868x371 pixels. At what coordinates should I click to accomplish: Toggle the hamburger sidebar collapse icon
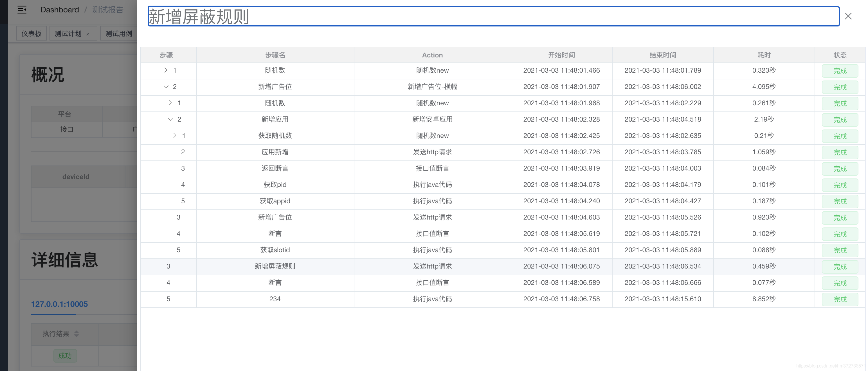point(22,10)
